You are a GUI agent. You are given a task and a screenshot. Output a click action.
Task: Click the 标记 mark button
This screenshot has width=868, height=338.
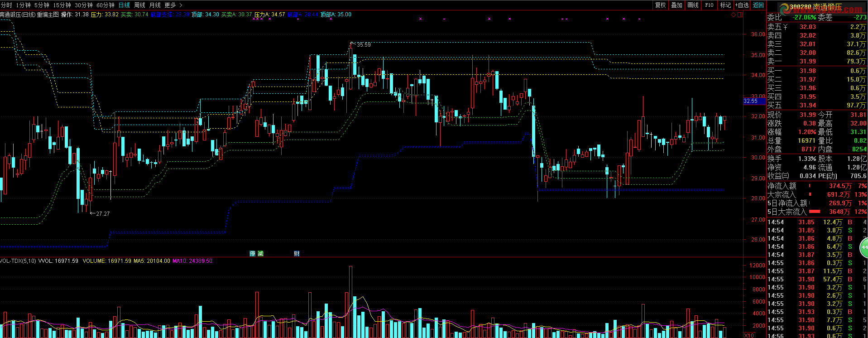(x=725, y=5)
